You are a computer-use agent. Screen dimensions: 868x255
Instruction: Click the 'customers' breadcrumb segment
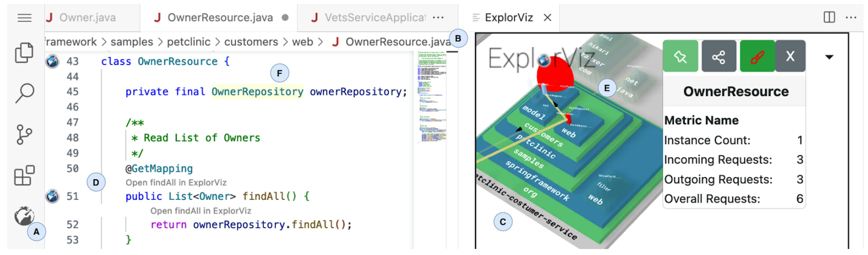[251, 42]
